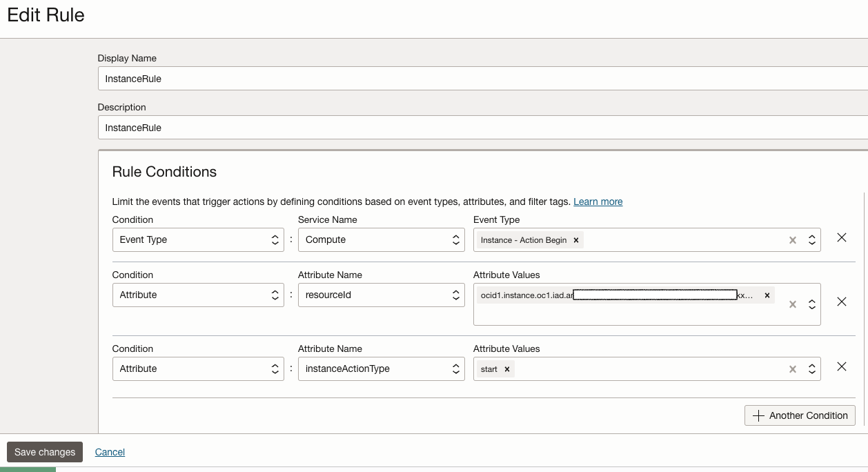
Task: Click into the Display Name field
Action: (x=483, y=79)
